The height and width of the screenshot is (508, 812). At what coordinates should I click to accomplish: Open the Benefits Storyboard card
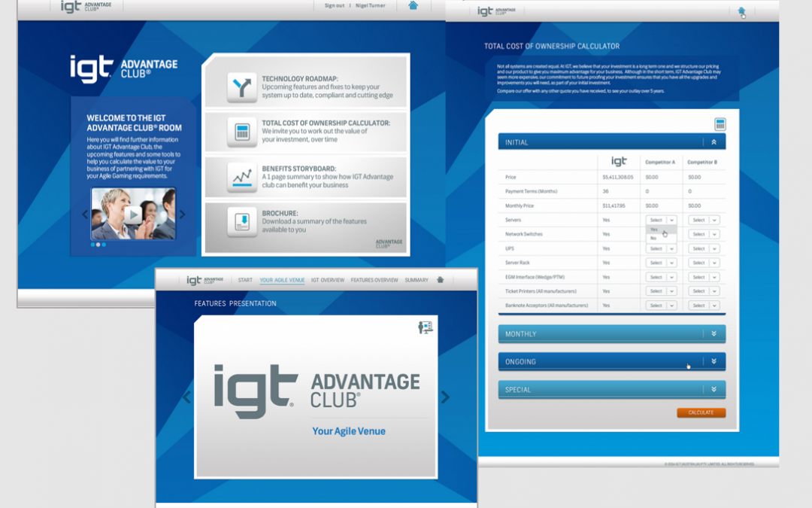tap(305, 177)
